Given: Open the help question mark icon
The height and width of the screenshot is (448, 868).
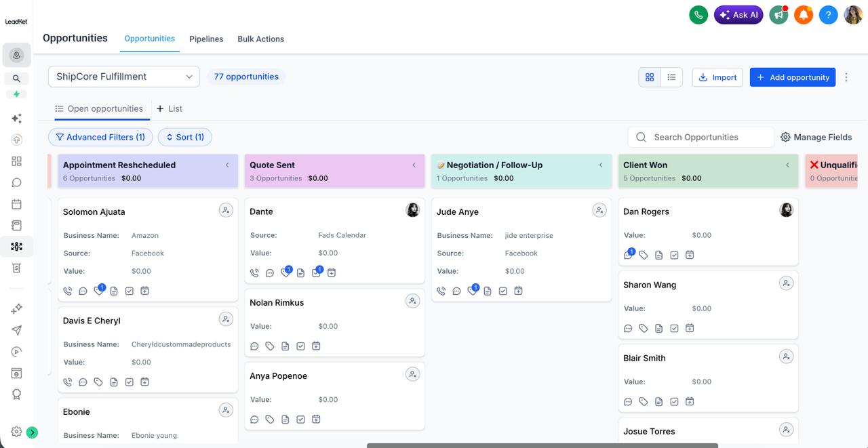Looking at the screenshot, I should pos(828,14).
